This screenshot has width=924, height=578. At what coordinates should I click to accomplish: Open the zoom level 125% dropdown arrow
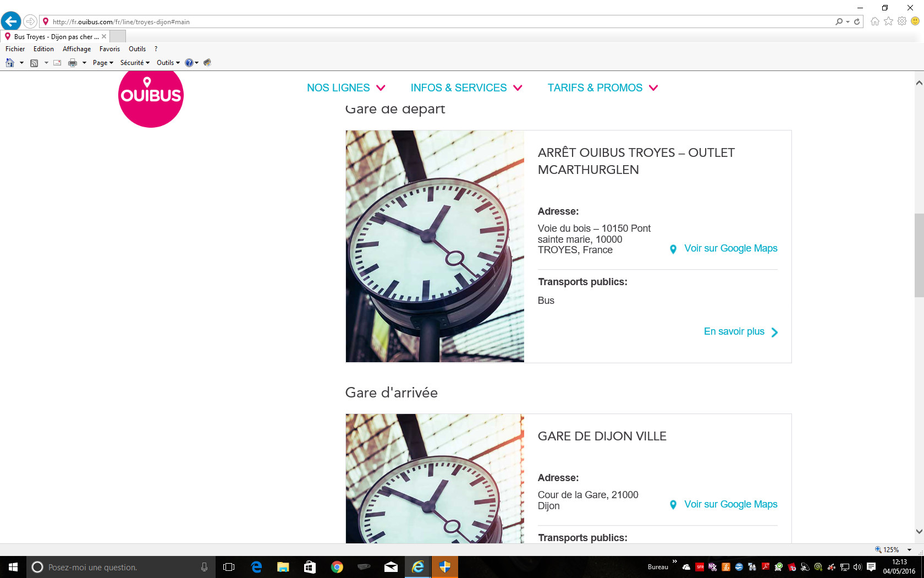pos(910,550)
